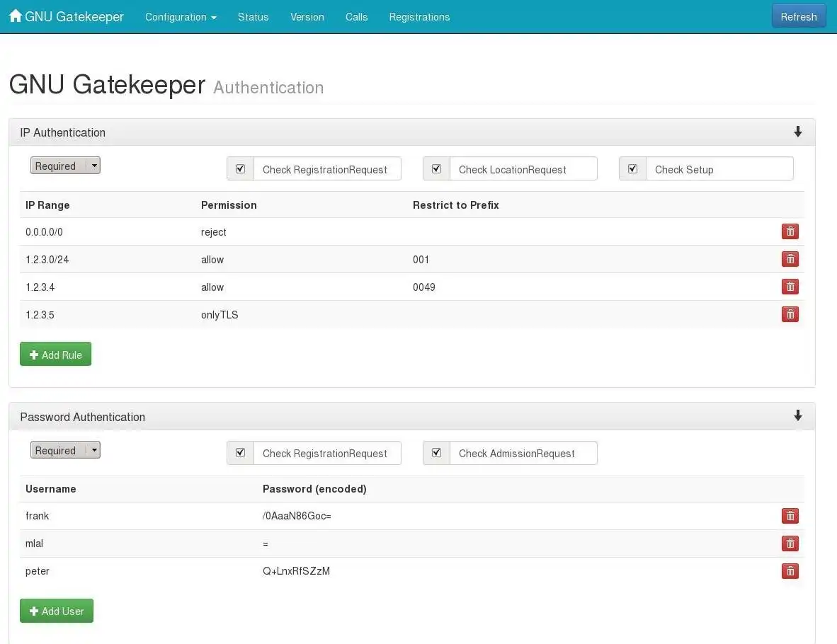The image size is (837, 644).
Task: Click the 001 prefix cell
Action: 421,260
